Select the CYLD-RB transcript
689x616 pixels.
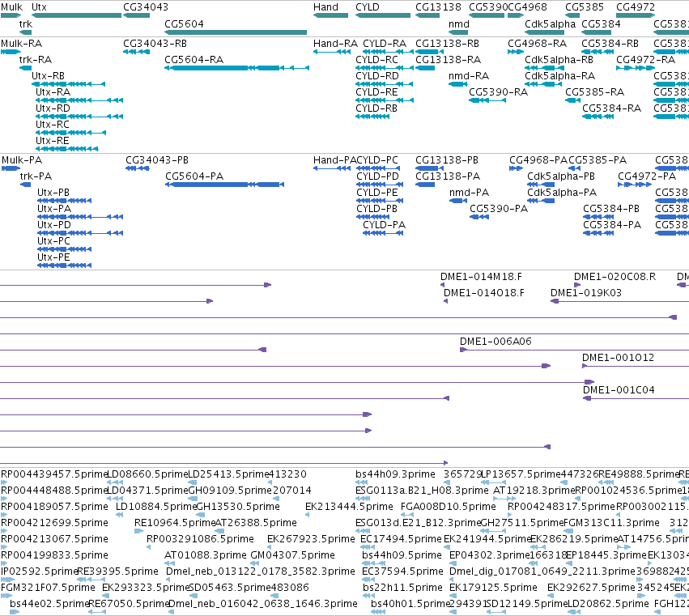click(372, 117)
